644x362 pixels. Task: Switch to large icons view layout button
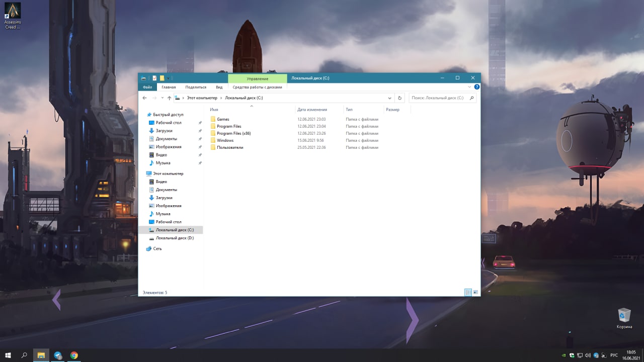(x=475, y=292)
